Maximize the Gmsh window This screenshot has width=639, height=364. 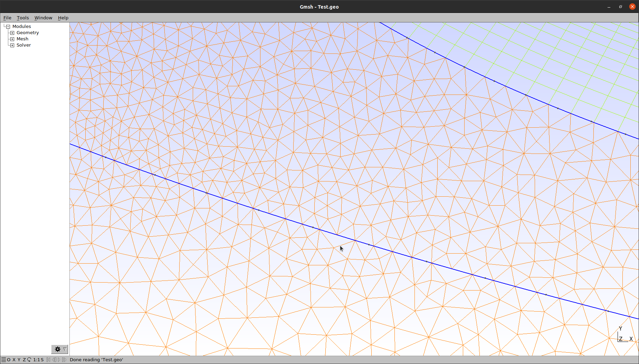pos(620,7)
